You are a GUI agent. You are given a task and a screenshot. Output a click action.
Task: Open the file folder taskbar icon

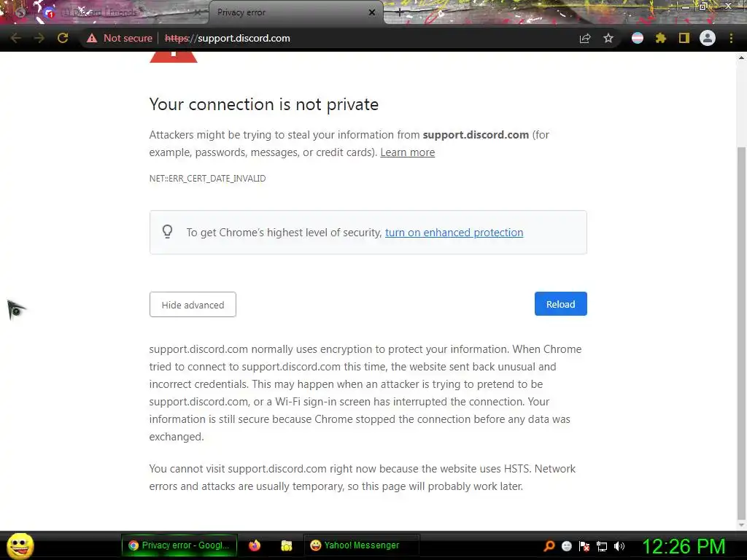click(x=286, y=545)
